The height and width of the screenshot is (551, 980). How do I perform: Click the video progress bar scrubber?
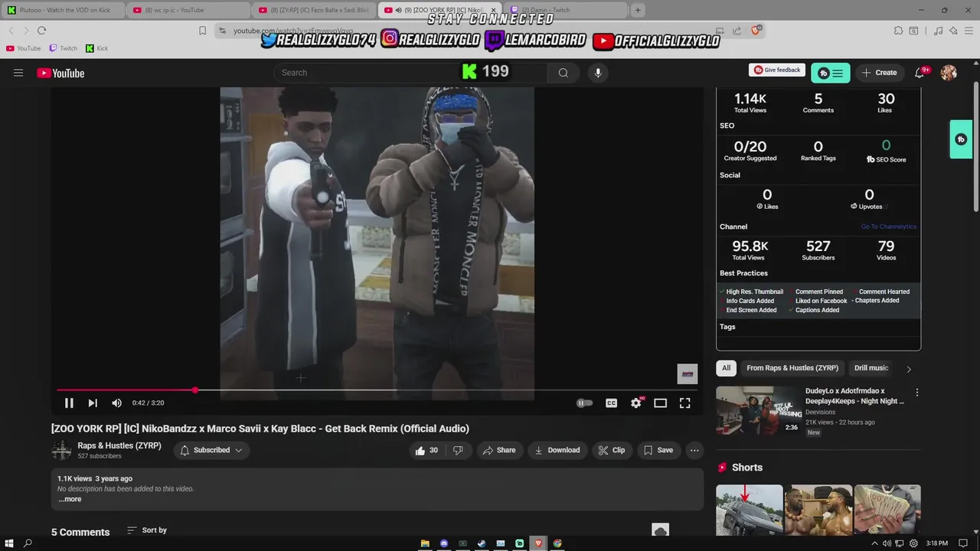click(x=195, y=390)
